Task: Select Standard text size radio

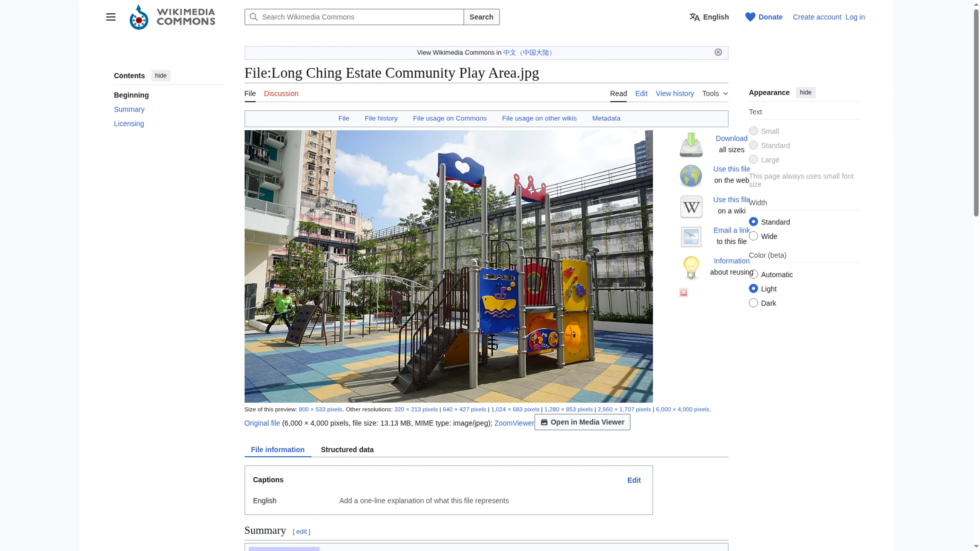Action: coord(753,145)
